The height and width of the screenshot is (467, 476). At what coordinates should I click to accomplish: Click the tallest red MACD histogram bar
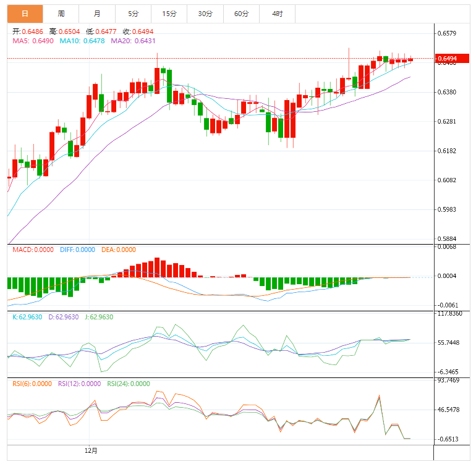coord(157,267)
